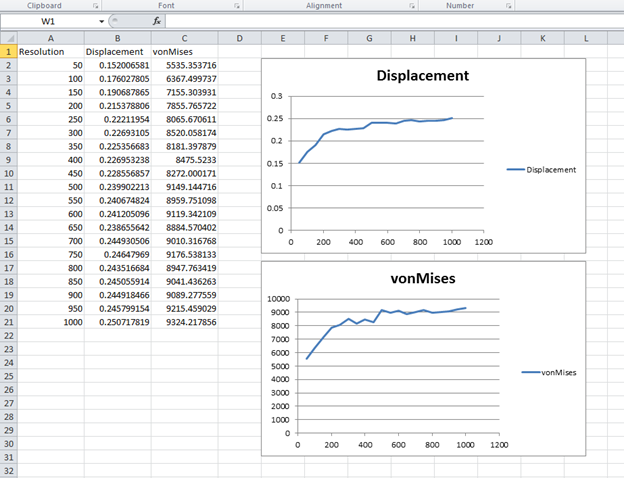Viewport: 624px width, 478px height.
Task: Click inside the Name Box showing W1
Action: click(x=48, y=21)
